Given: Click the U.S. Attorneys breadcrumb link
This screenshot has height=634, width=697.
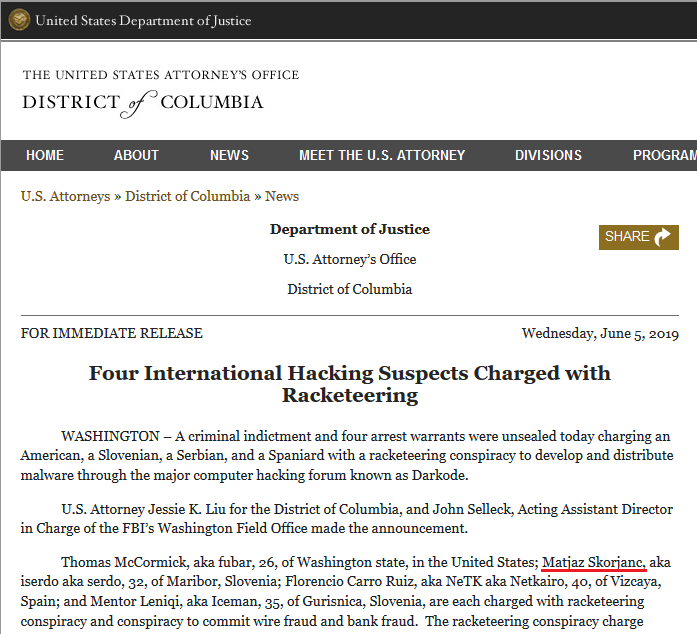Looking at the screenshot, I should tap(65, 196).
